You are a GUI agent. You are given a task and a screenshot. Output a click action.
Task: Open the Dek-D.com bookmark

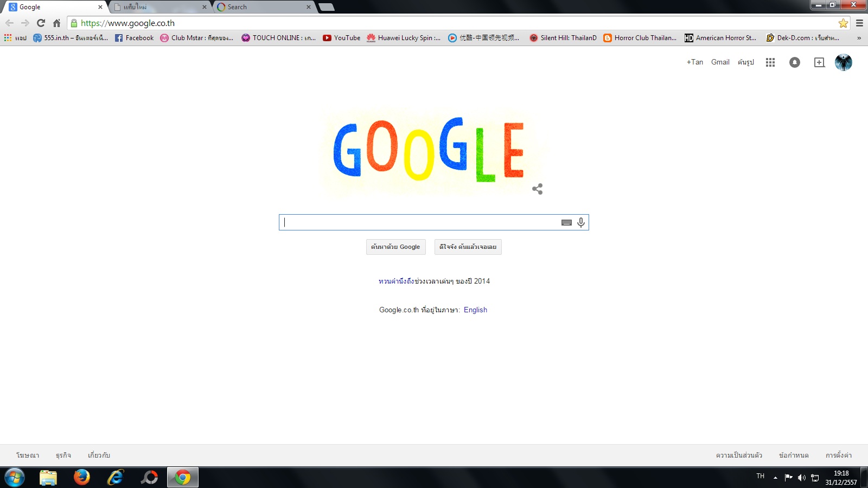803,38
